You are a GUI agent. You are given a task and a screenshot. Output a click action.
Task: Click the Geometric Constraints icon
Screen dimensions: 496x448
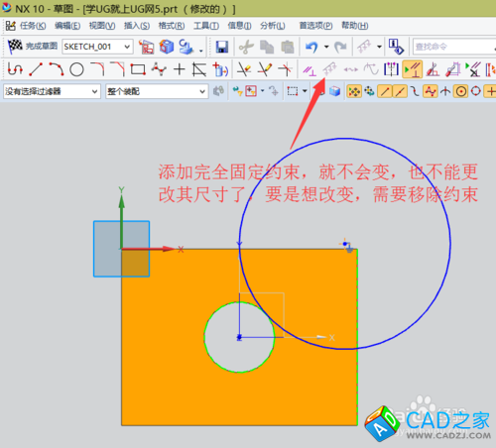(310, 69)
